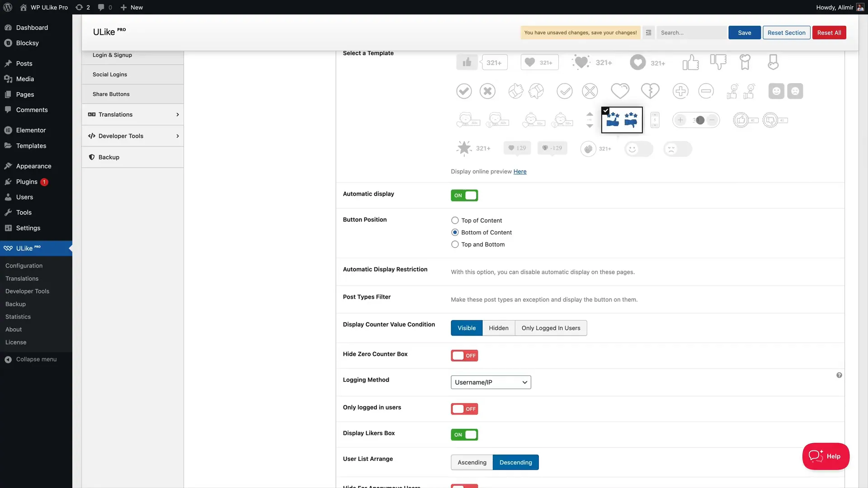868x488 pixels.
Task: Open the Help chat widget
Action: click(826, 456)
